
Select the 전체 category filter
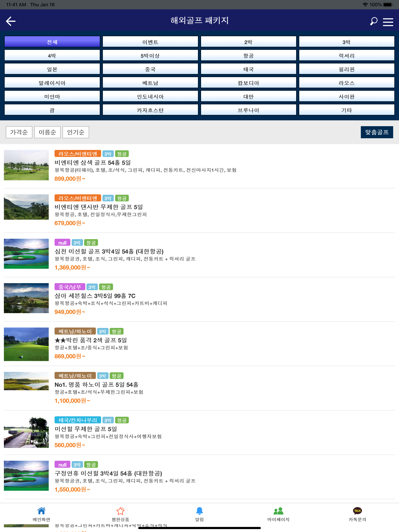(52, 42)
